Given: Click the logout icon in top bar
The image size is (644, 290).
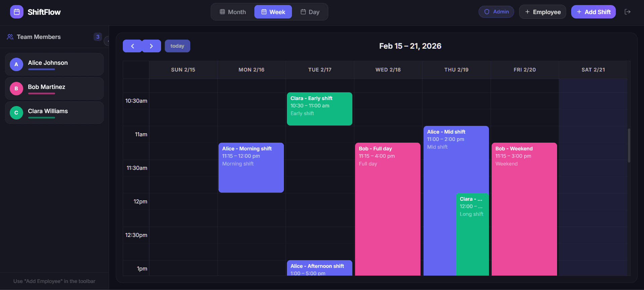Looking at the screenshot, I should pyautogui.click(x=627, y=12).
